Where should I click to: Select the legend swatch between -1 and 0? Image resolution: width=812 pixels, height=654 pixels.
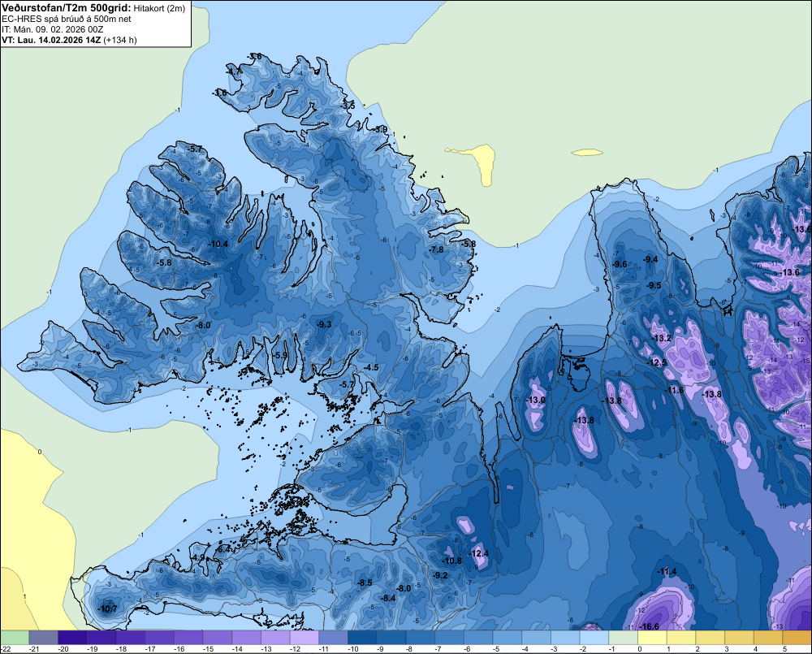click(624, 638)
